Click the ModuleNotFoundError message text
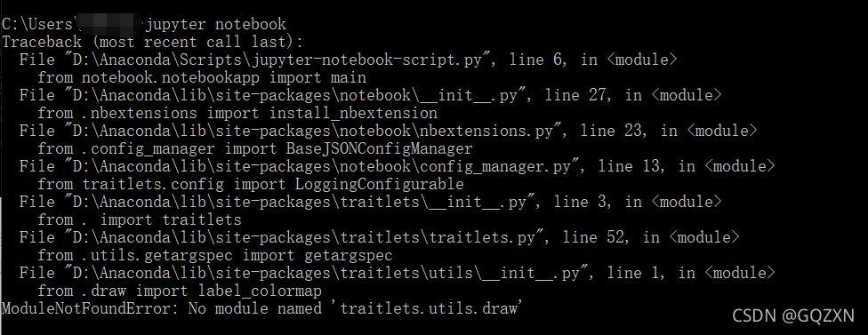The image size is (868, 335). [260, 308]
